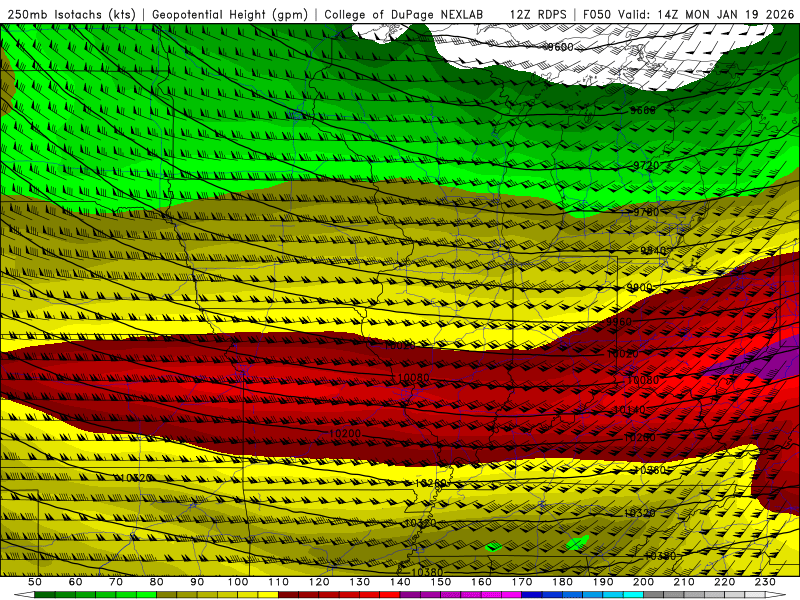
Task: Click the "Geopotential Height (gpm)" title text
Action: (x=230, y=15)
